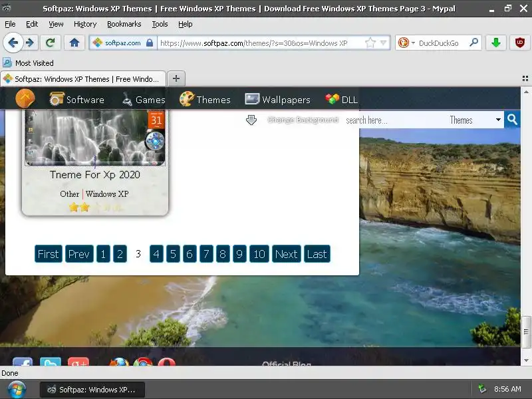The height and width of the screenshot is (399, 532).
Task: Go to page 6
Action: pyautogui.click(x=190, y=254)
